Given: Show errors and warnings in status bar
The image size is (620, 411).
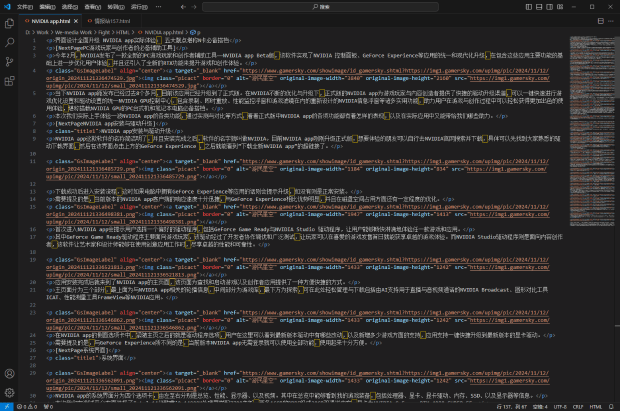Looking at the screenshot, I should pyautogui.click(x=27, y=407).
